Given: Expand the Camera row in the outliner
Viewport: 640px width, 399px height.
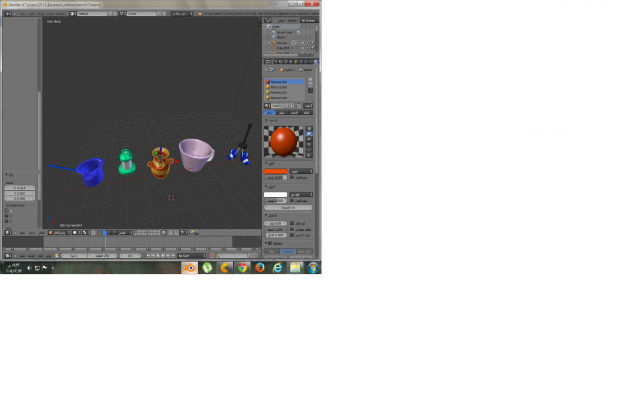Looking at the screenshot, I should (x=269, y=42).
